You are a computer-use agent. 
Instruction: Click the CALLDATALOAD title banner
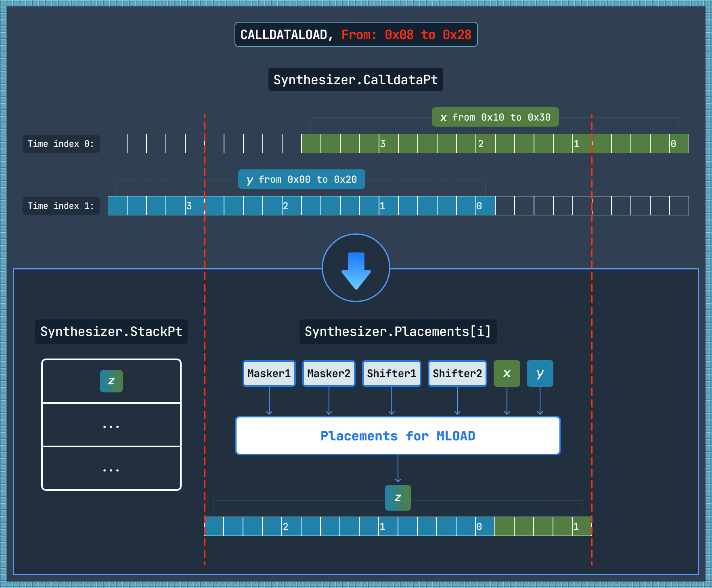(356, 35)
